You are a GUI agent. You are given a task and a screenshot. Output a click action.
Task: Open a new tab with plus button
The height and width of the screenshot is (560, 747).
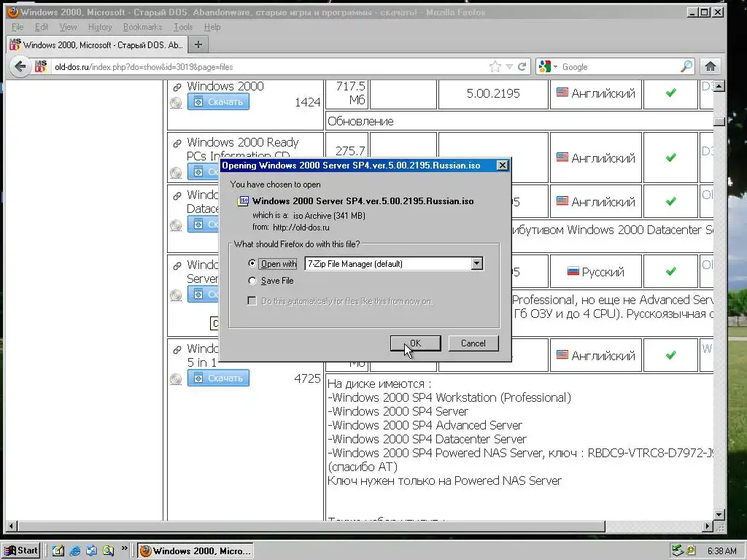198,44
